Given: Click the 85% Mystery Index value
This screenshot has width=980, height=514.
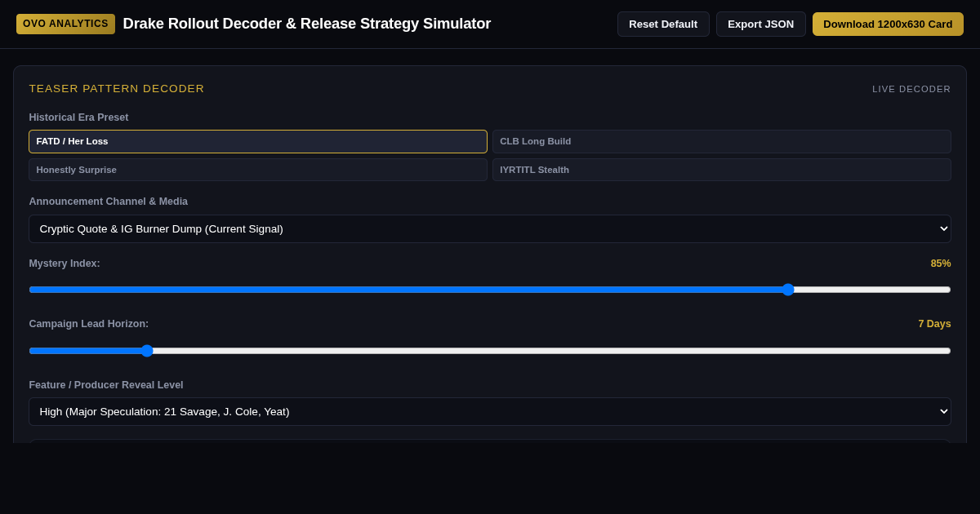Looking at the screenshot, I should point(941,264).
